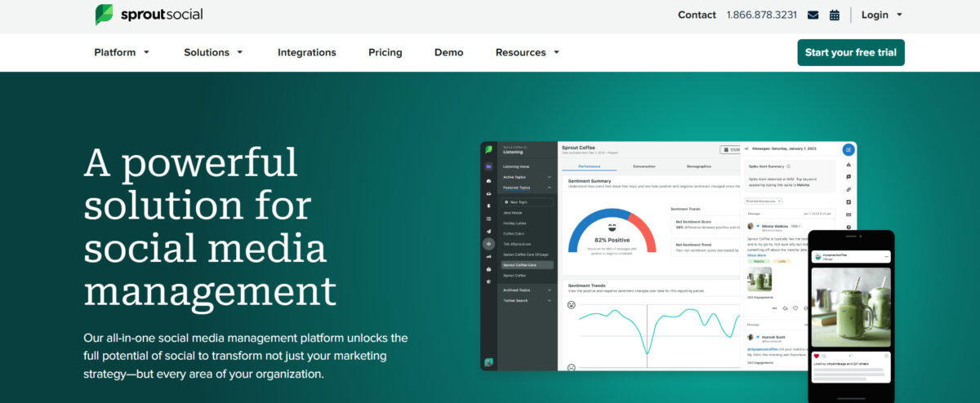Screen dimensions: 980x403
Task: Click the pin icon in dashboard sidebar
Action: [x=488, y=206]
